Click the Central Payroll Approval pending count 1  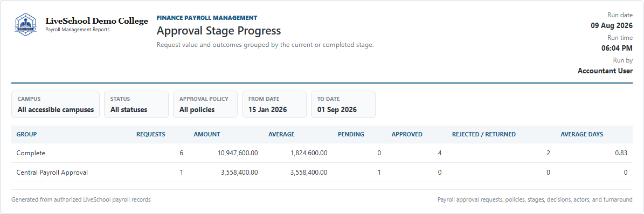tap(379, 172)
